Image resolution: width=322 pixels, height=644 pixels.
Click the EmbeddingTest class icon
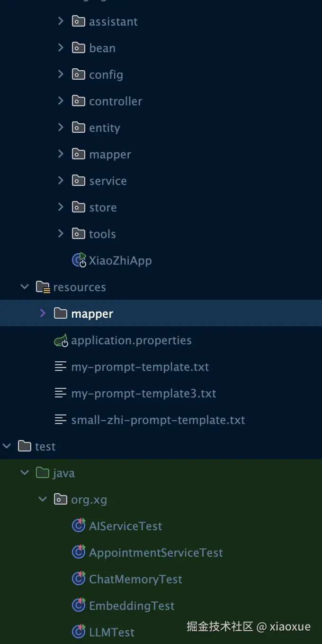pyautogui.click(x=78, y=606)
